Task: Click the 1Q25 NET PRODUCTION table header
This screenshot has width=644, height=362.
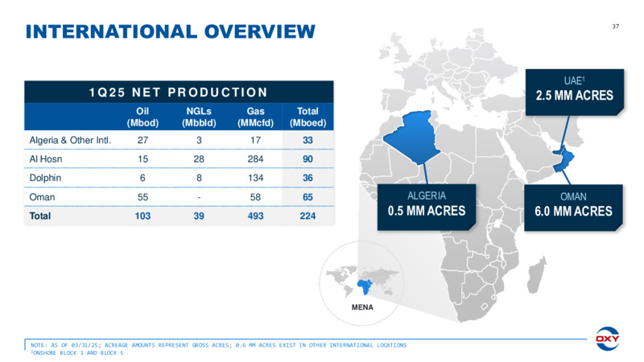Action: tap(179, 92)
